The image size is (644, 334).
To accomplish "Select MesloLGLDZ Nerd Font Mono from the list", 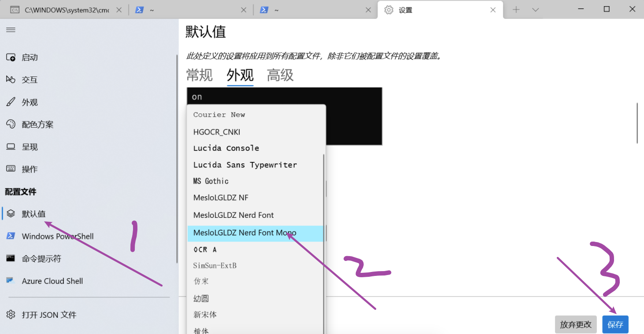I will pyautogui.click(x=244, y=233).
